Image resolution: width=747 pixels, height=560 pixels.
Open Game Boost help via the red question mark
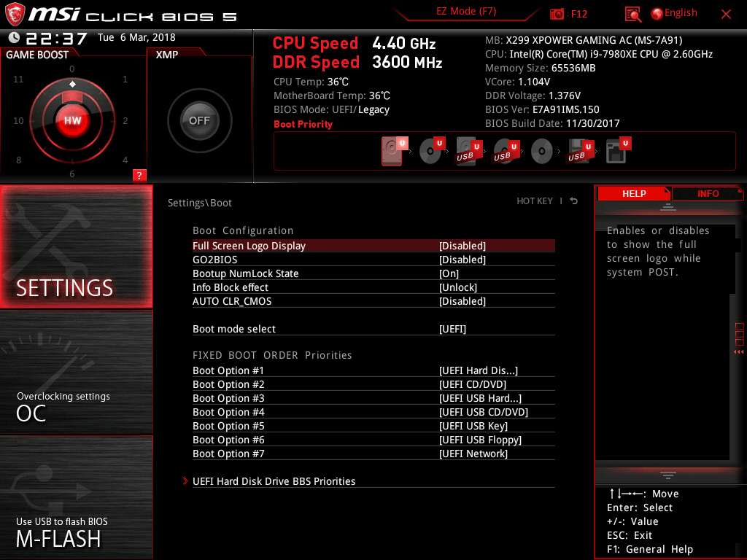point(139,175)
